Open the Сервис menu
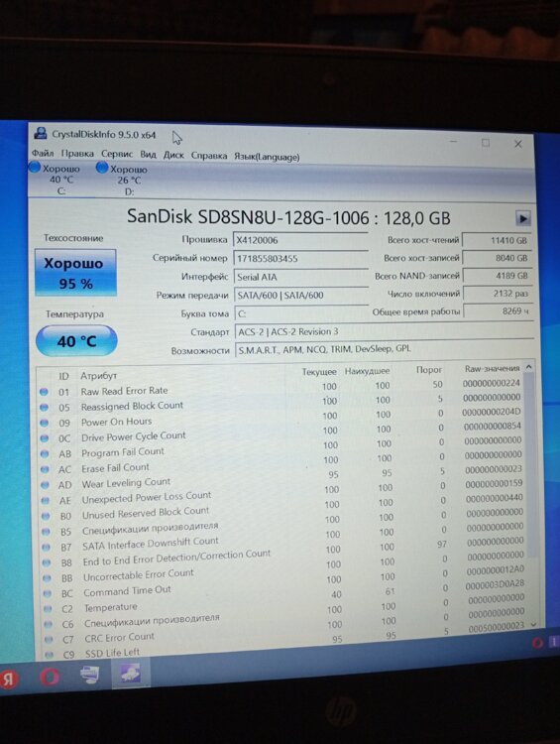Screen dimensions: 560x744 click(x=117, y=154)
